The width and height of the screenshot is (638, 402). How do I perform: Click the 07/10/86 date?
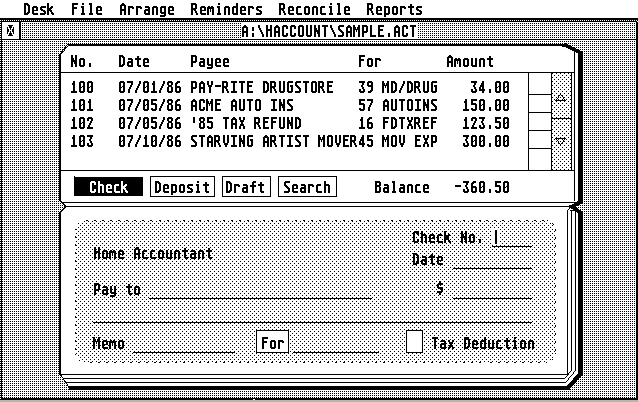click(150, 141)
